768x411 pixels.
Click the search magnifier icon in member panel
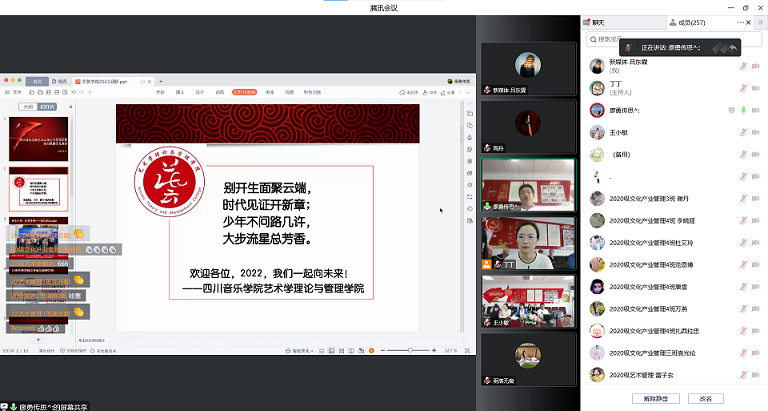(592, 40)
